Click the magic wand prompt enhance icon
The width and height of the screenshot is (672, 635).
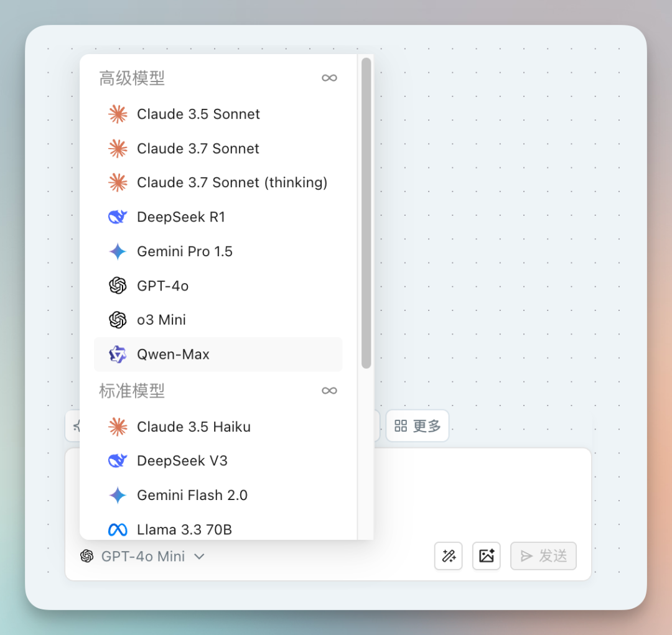coord(448,556)
